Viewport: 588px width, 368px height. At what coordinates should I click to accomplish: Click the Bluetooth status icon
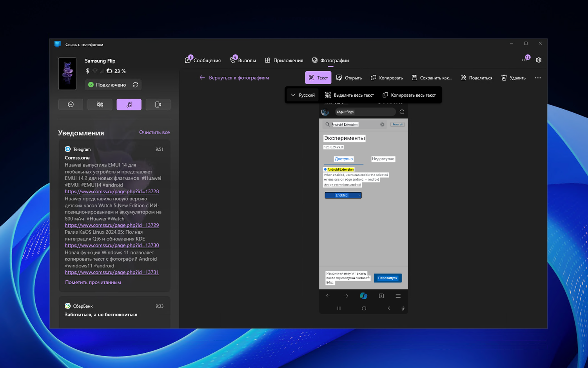87,71
